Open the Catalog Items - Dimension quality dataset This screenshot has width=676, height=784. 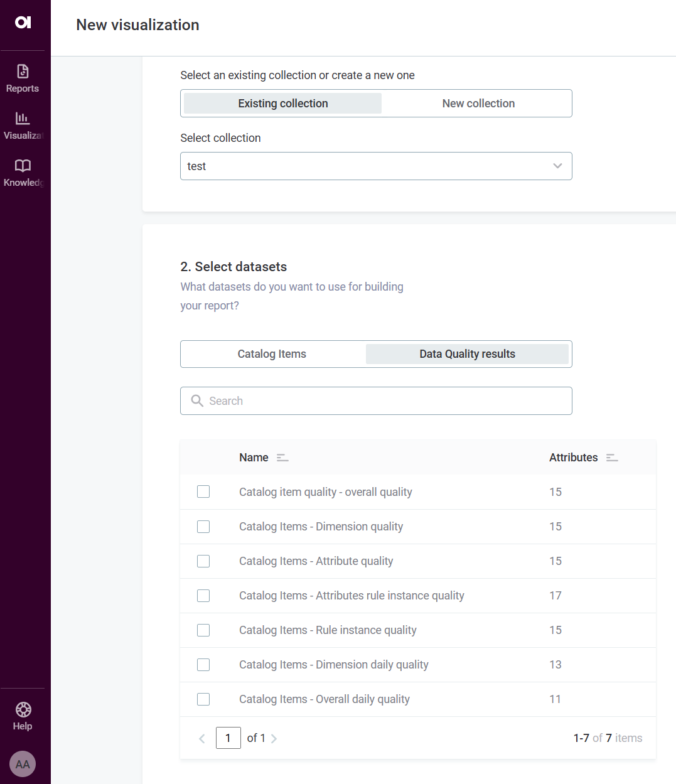(x=321, y=526)
